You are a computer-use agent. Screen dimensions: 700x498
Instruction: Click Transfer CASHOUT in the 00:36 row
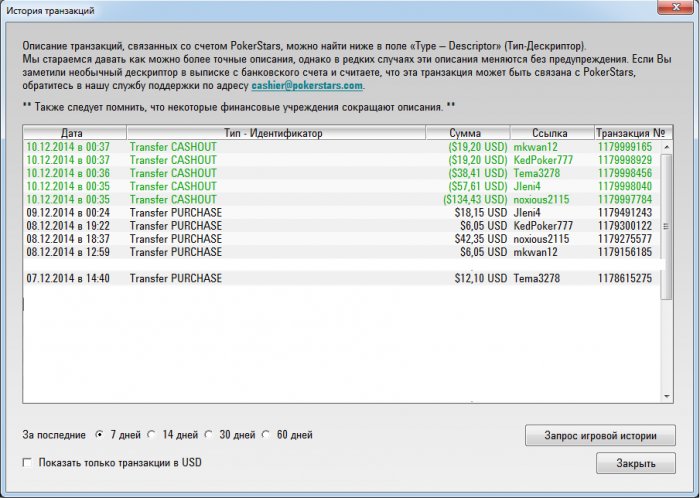click(x=173, y=173)
